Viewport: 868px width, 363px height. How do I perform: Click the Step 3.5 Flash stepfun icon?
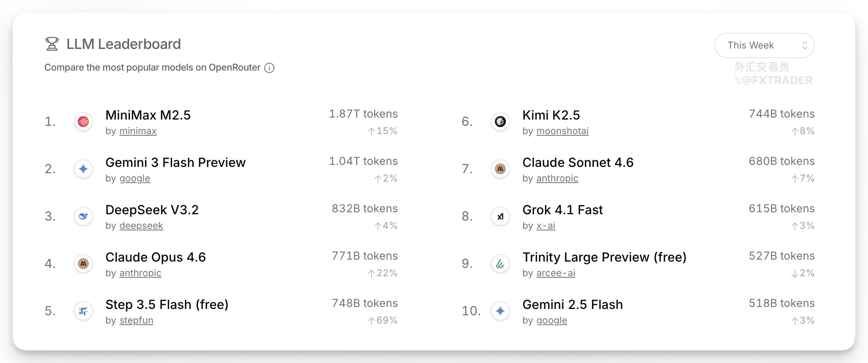point(83,311)
